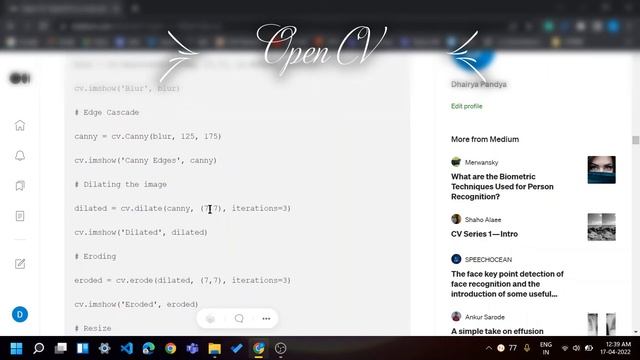The width and height of the screenshot is (640, 360).
Task: Open Shaho Alaee author link
Action: [x=483, y=220]
